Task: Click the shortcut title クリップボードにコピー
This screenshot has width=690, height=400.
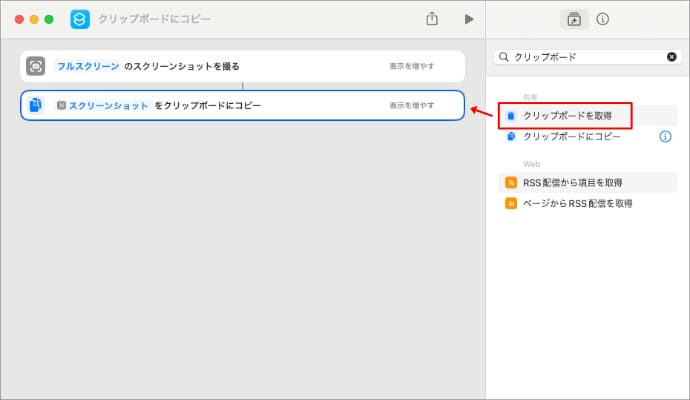Action: 154,19
